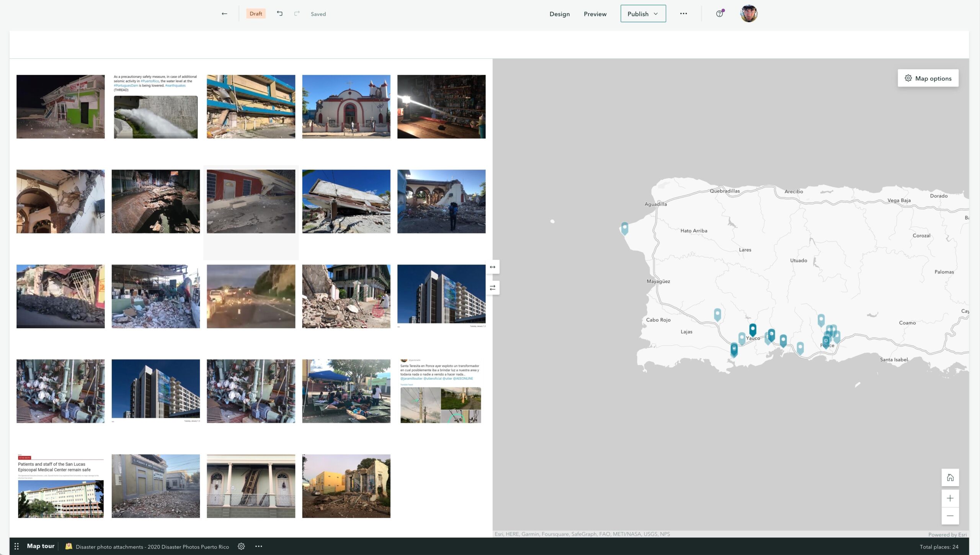Click the split-panel resize handle icon

click(x=493, y=266)
